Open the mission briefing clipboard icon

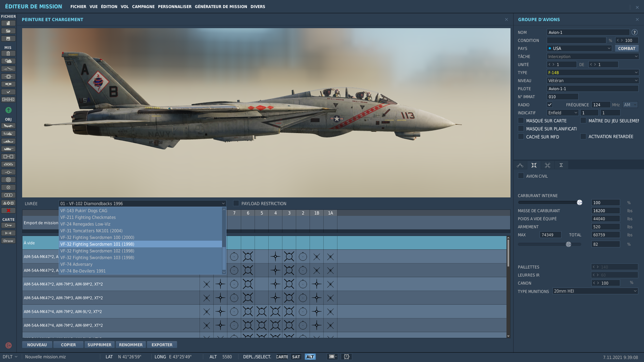point(8,53)
